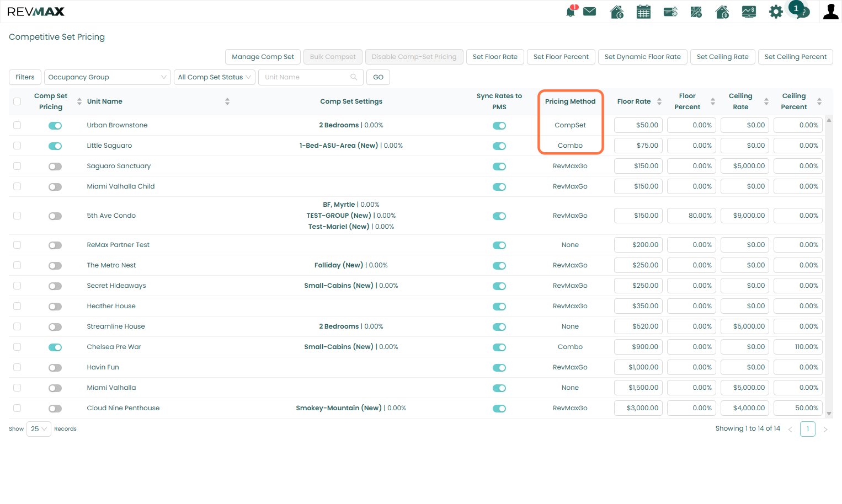Open the monitor chart dashboard icon

tap(749, 12)
